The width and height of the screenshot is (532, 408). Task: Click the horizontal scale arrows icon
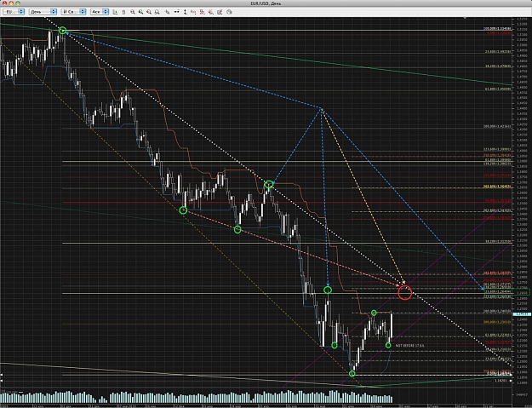pyautogui.click(x=177, y=12)
